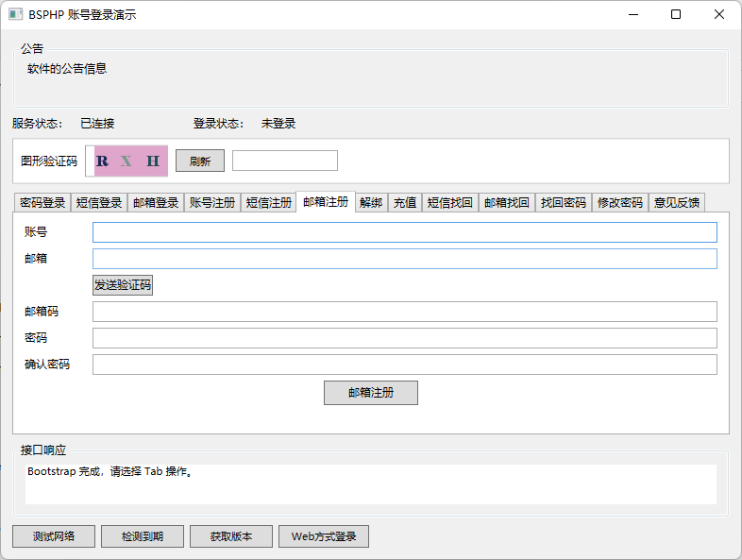The width and height of the screenshot is (742, 560).
Task: Submit with the 邮箱注册 button
Action: [x=371, y=393]
